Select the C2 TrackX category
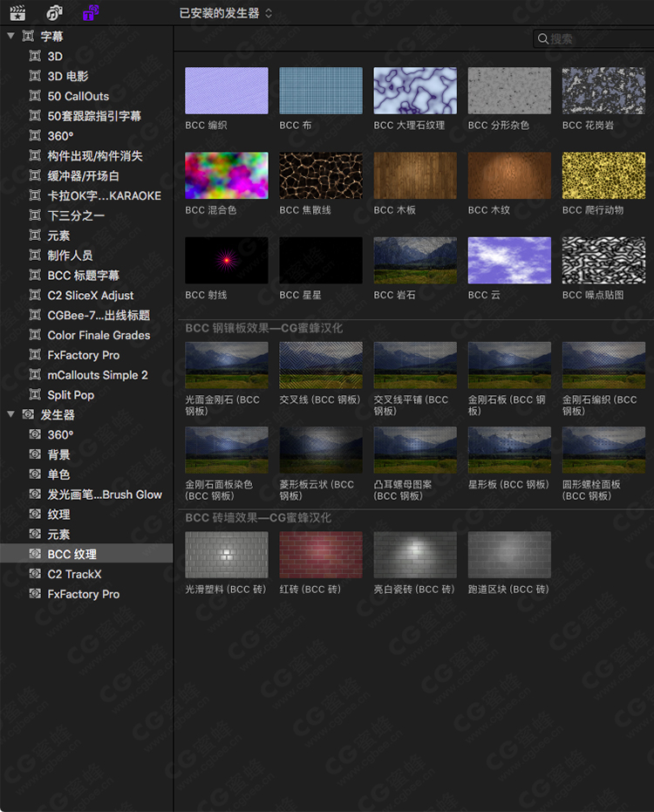654x812 pixels. (86, 574)
